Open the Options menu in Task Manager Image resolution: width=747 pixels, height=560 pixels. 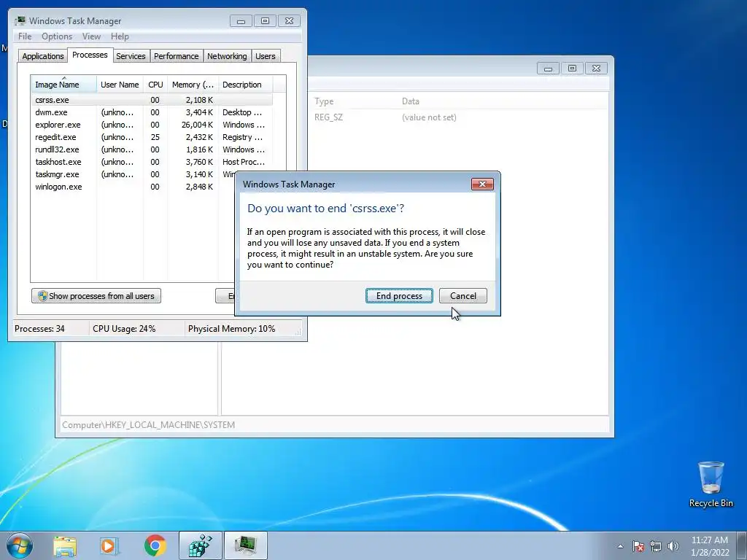click(x=57, y=36)
